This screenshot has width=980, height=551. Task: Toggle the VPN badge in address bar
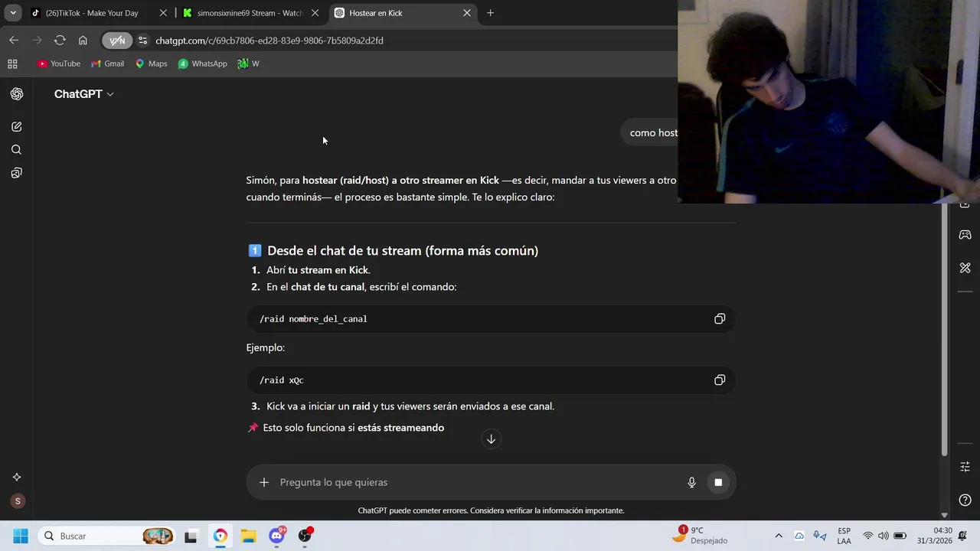point(117,41)
